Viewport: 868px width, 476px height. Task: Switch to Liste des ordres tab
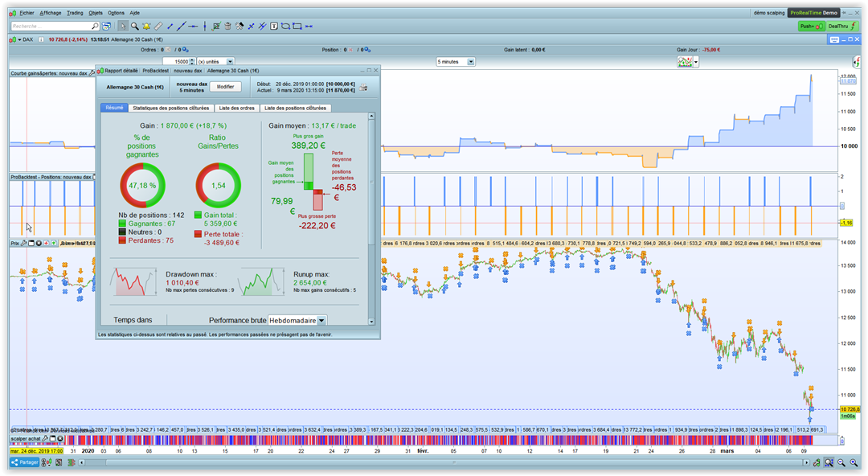[x=236, y=108]
